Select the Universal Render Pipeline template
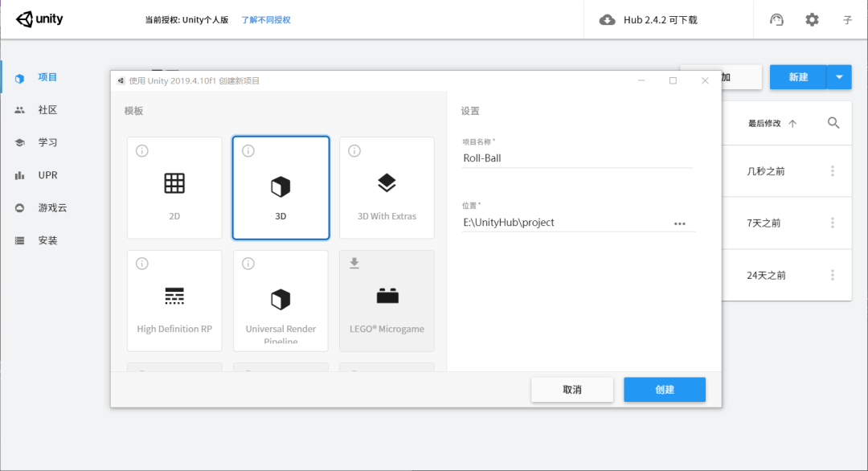The height and width of the screenshot is (471, 868). [280, 301]
